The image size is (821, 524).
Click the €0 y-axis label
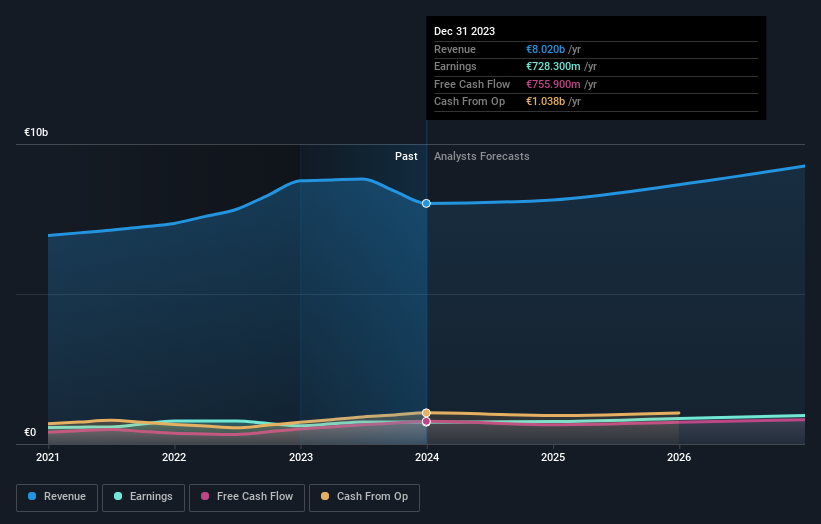click(x=30, y=432)
